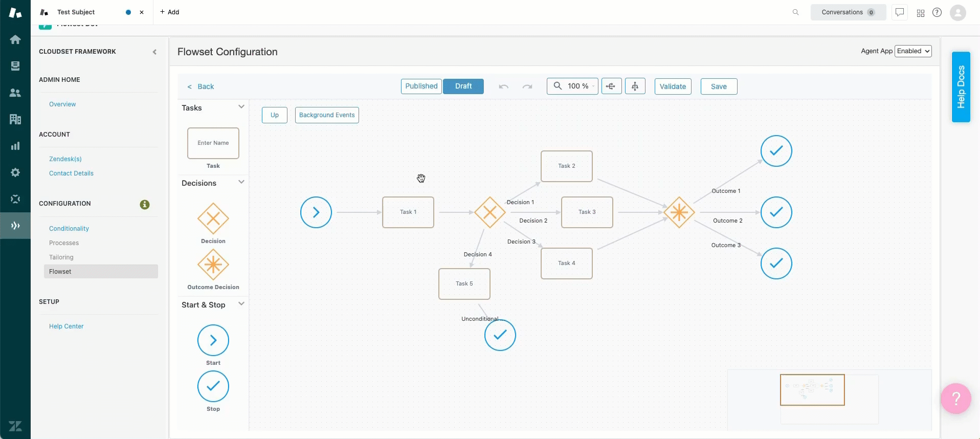
Task: Click the Up button
Action: (275, 115)
